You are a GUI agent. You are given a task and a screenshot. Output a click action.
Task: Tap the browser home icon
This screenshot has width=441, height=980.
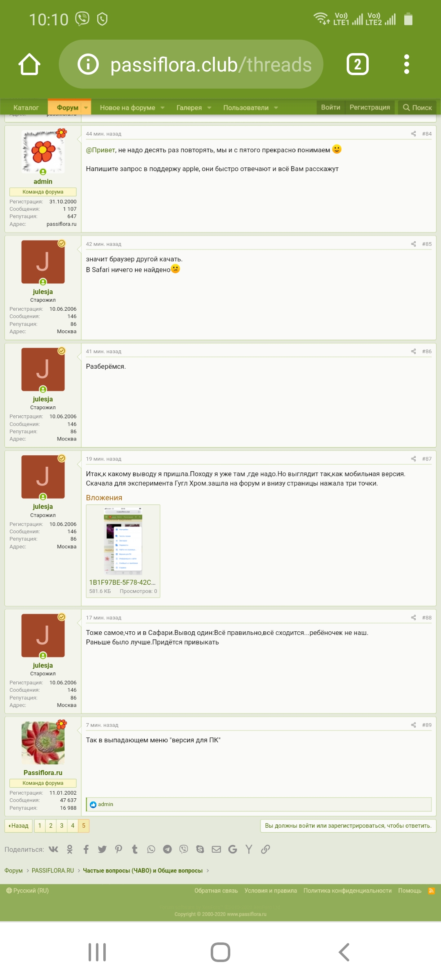point(29,64)
